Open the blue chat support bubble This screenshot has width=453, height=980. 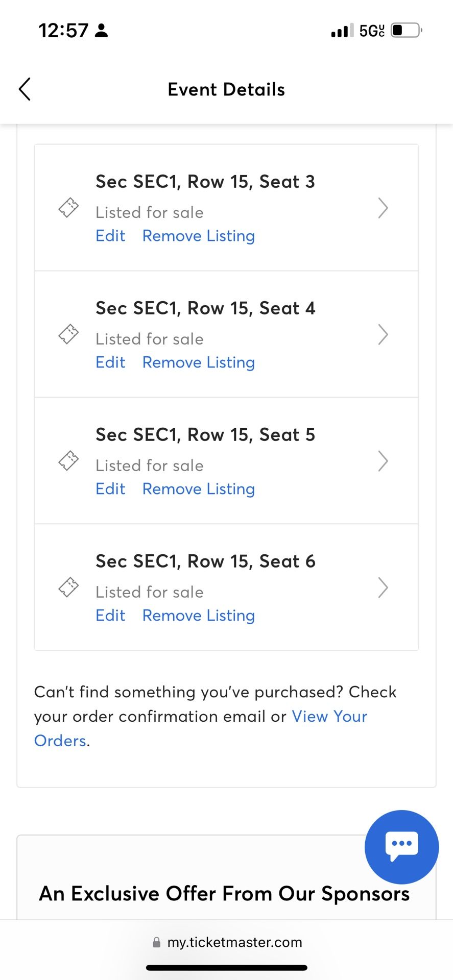click(401, 847)
